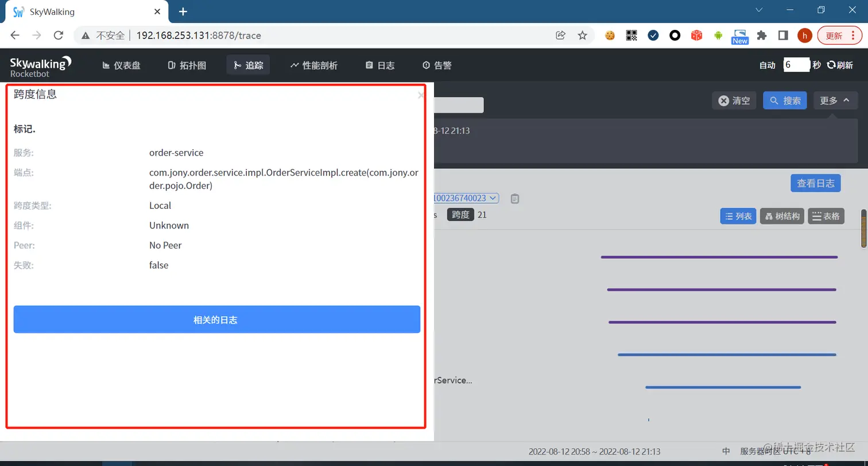Click the 查看日志 view logs button
The height and width of the screenshot is (466, 868).
point(815,183)
